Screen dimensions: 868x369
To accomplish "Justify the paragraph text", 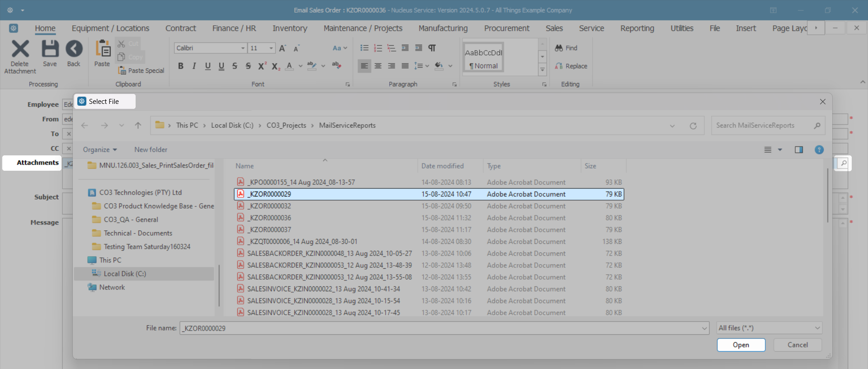I will (x=405, y=66).
